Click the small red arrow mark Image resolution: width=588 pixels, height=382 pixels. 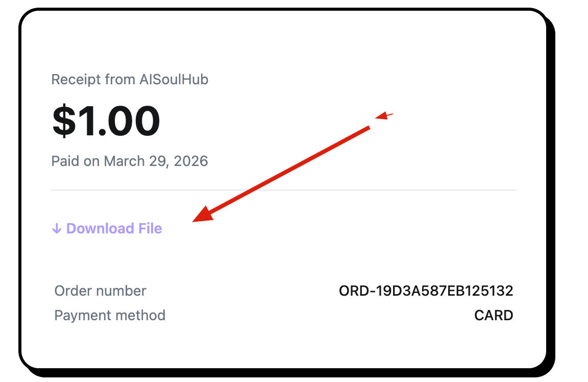384,116
